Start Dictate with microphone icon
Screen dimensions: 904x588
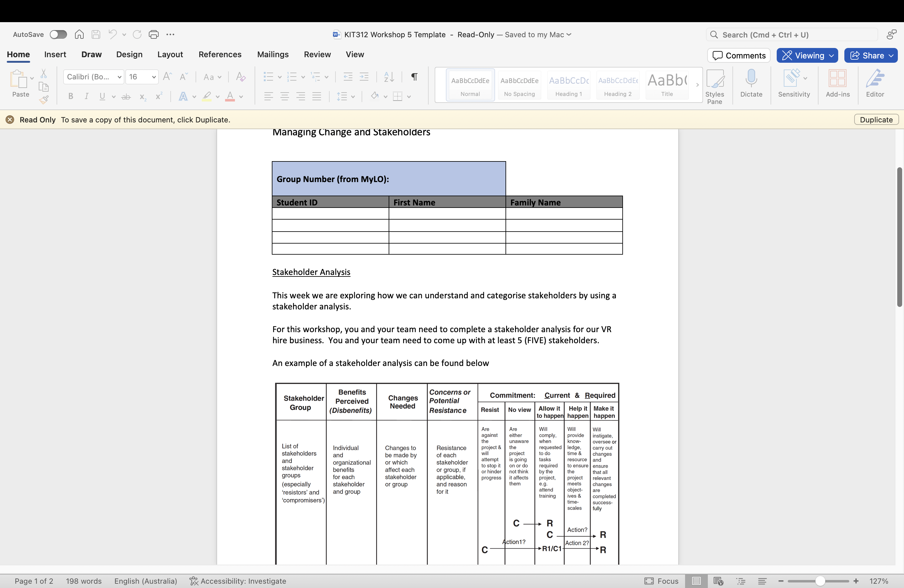(x=751, y=83)
